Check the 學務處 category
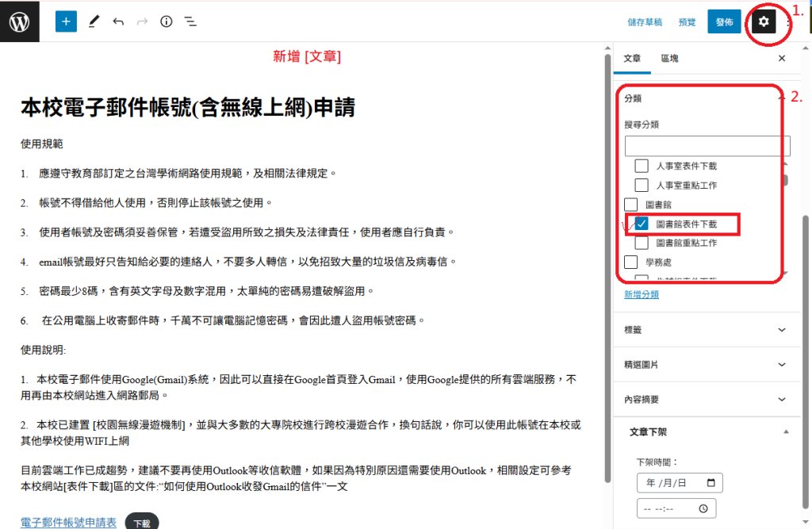This screenshot has width=812, height=529. click(630, 262)
